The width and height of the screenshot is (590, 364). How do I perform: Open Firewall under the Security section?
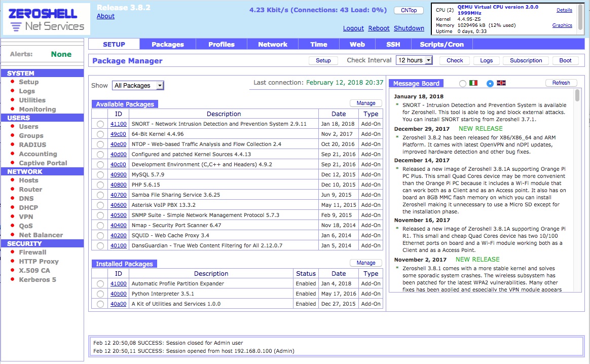tap(32, 252)
